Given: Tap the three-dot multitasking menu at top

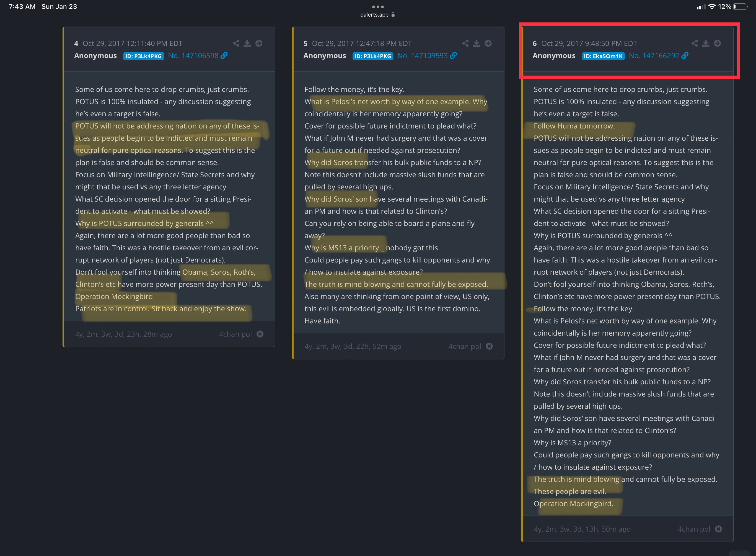Looking at the screenshot, I should 378,7.
